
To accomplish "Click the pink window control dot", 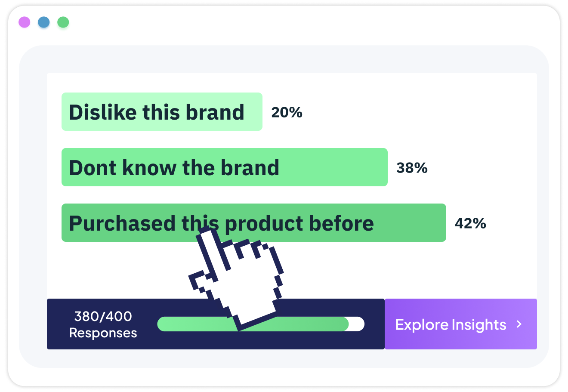I will coord(25,22).
